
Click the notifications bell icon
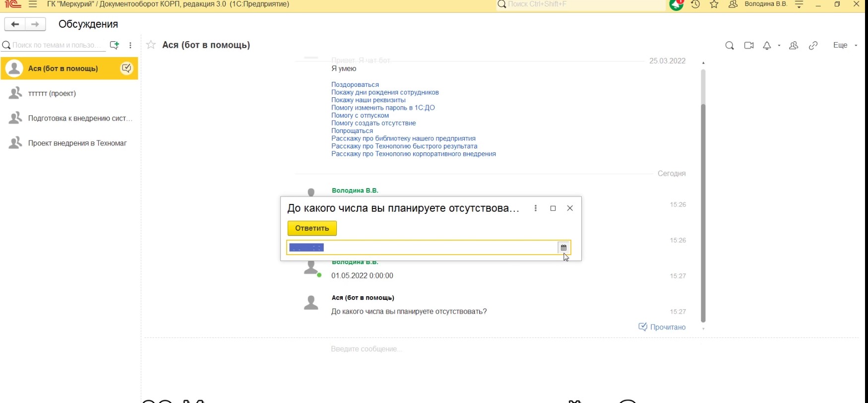click(767, 46)
